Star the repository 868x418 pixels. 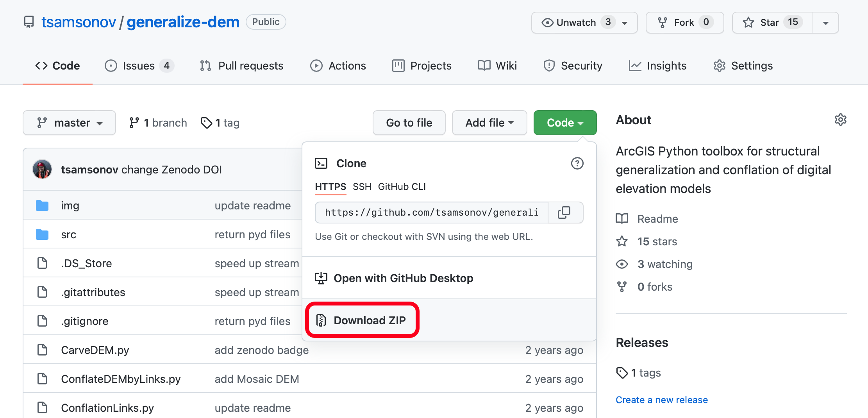pos(773,23)
